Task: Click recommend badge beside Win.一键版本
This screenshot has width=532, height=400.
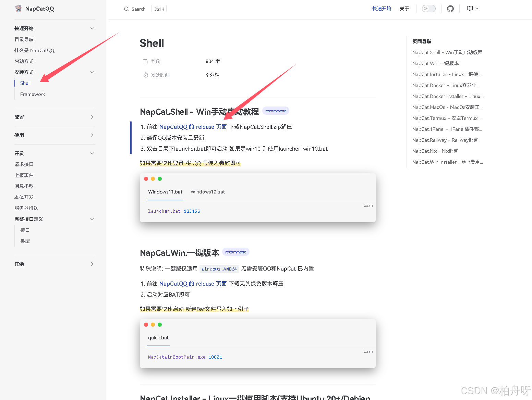Action: click(x=236, y=252)
